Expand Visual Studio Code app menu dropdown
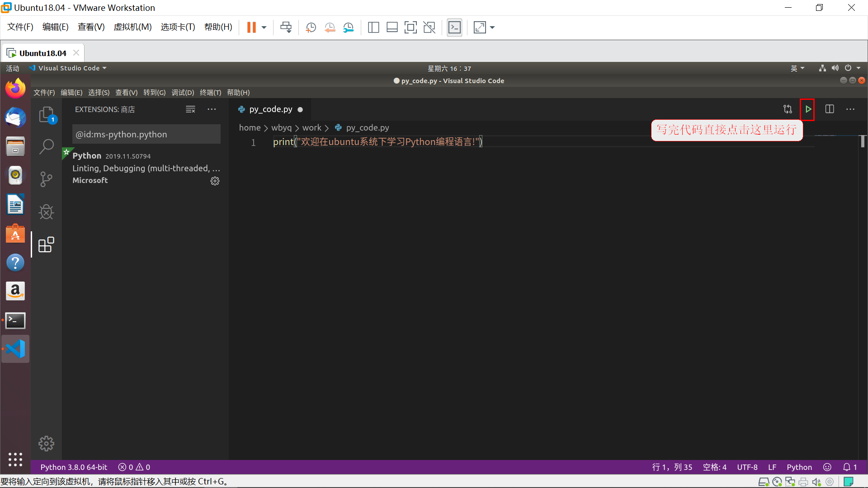 (69, 68)
